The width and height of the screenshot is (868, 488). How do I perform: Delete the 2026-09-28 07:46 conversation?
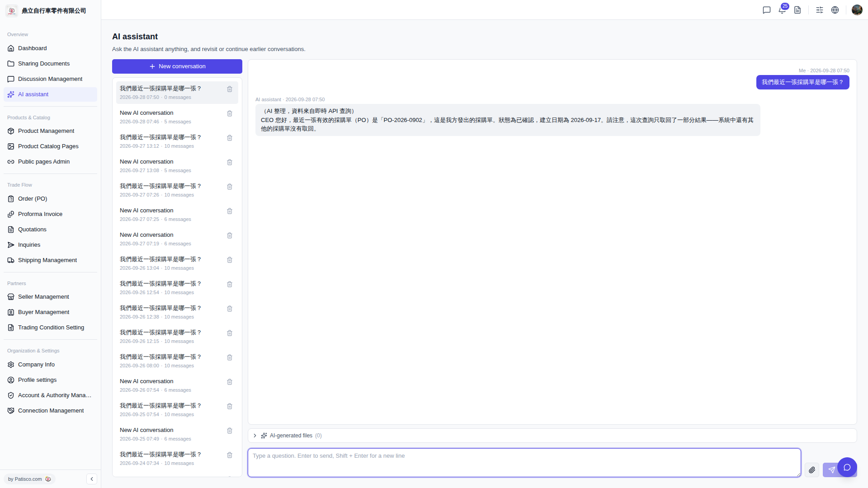(x=230, y=113)
